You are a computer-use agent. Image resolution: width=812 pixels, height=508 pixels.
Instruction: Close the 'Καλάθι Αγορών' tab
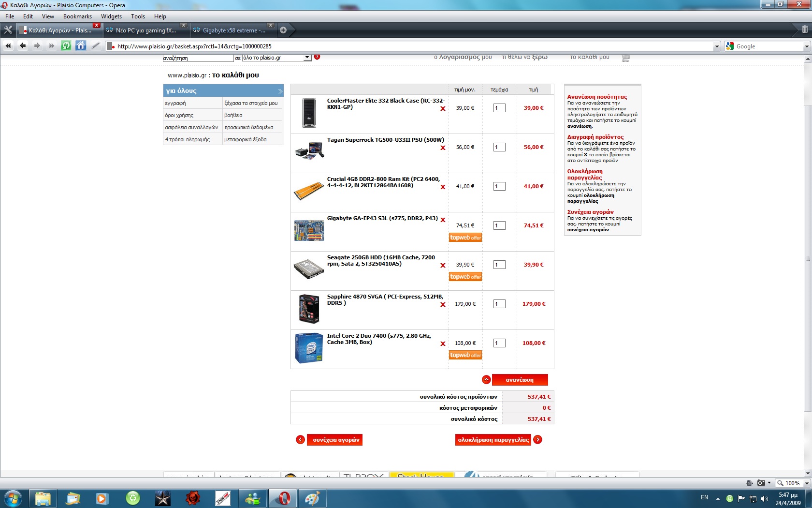pyautogui.click(x=97, y=25)
